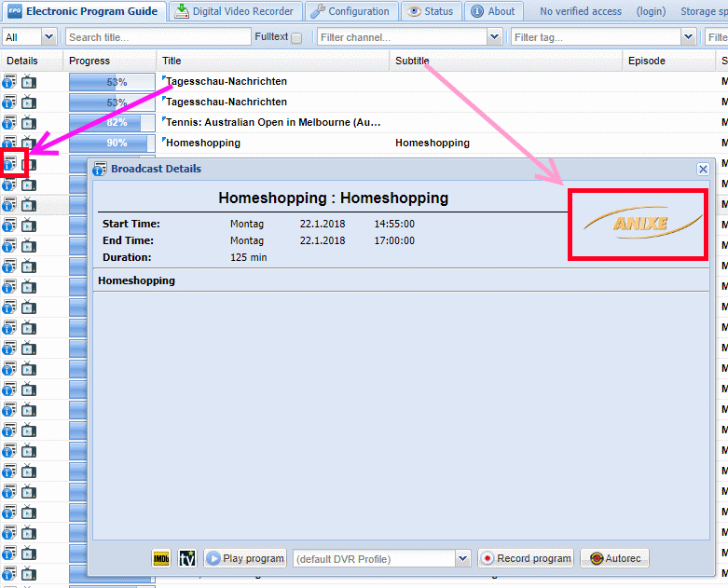Click Play program button
Viewport: 728px width, 588px height.
click(245, 558)
